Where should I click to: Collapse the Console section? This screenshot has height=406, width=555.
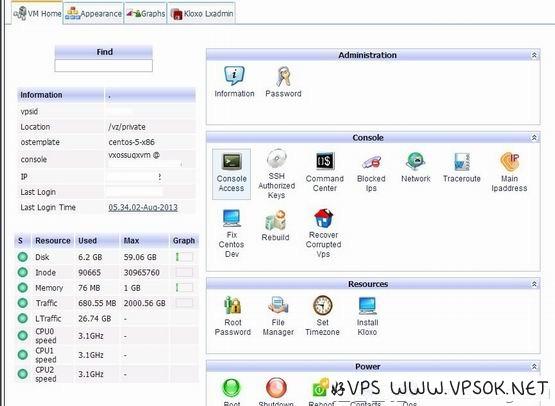(534, 137)
